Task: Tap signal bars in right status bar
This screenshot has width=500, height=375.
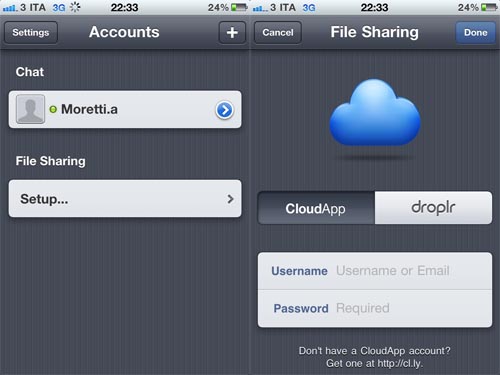Action: 260,8
